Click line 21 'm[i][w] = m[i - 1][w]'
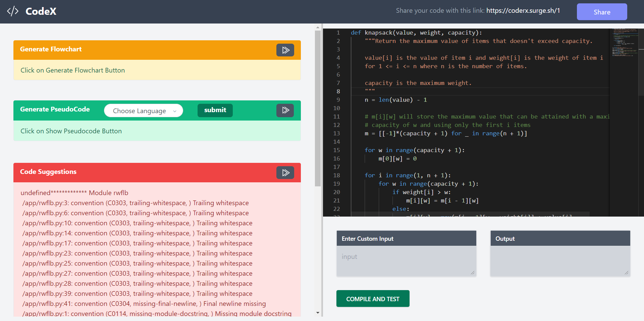 [x=442, y=200]
